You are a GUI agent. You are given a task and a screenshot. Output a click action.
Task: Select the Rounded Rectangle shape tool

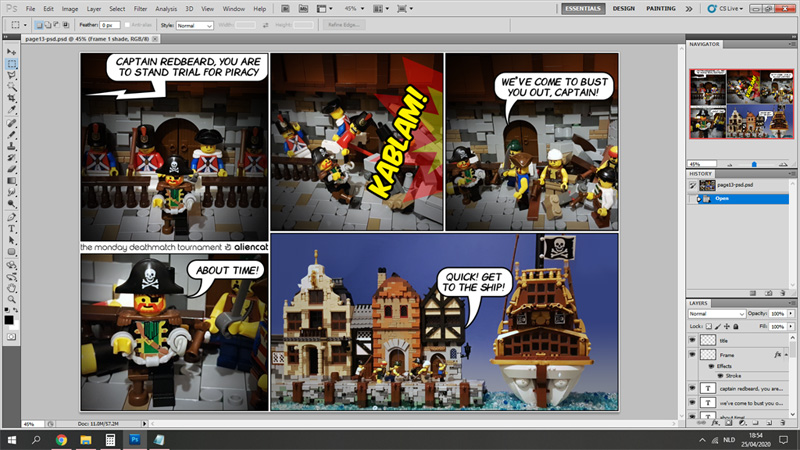(11, 252)
